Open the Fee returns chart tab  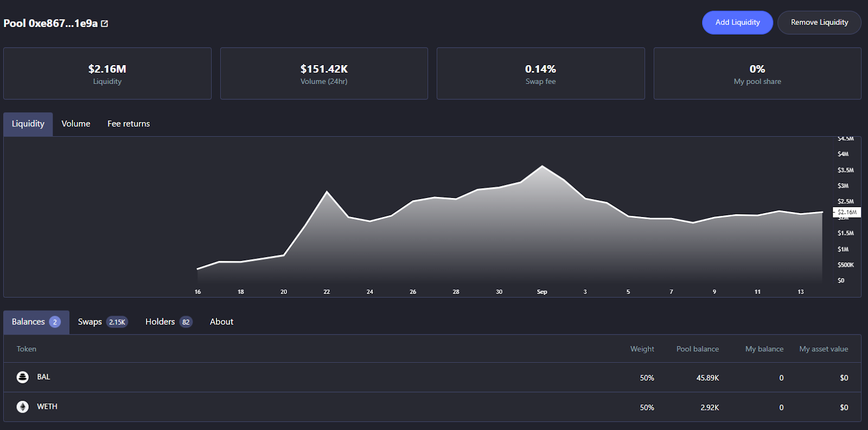[129, 124]
